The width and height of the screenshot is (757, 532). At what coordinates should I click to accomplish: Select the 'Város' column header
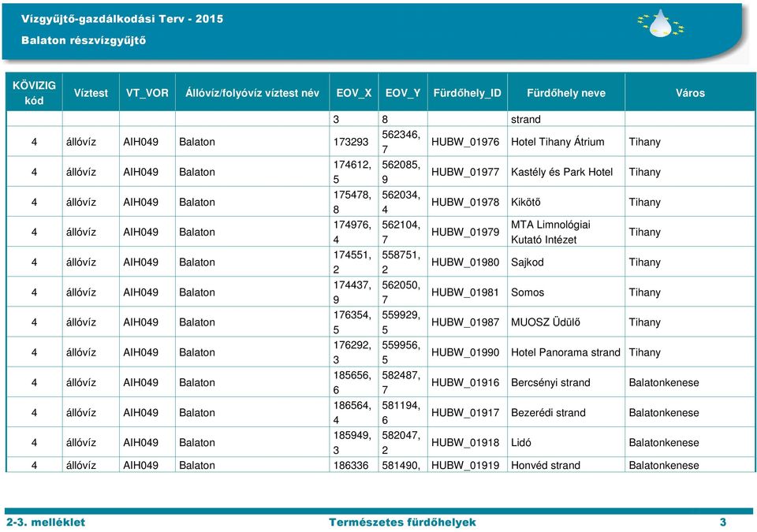[690, 93]
